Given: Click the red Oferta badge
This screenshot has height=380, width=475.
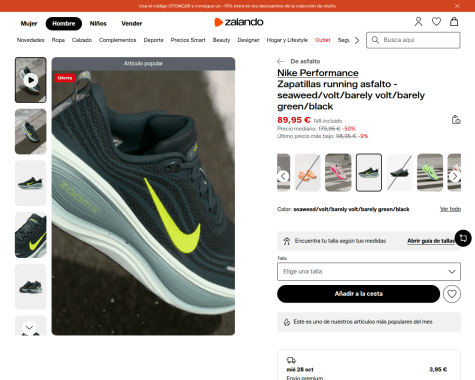Looking at the screenshot, I should 65,78.
